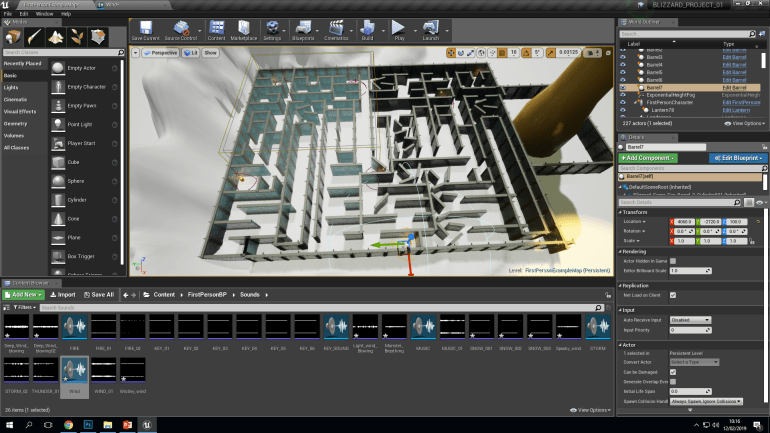Select MUSIC sound asset thumbnail
The image size is (770, 433).
pyautogui.click(x=423, y=327)
